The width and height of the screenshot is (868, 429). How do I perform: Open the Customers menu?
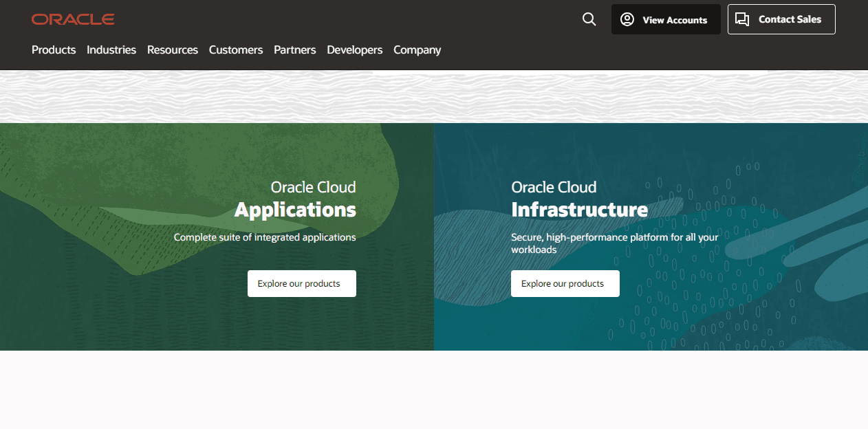point(236,49)
